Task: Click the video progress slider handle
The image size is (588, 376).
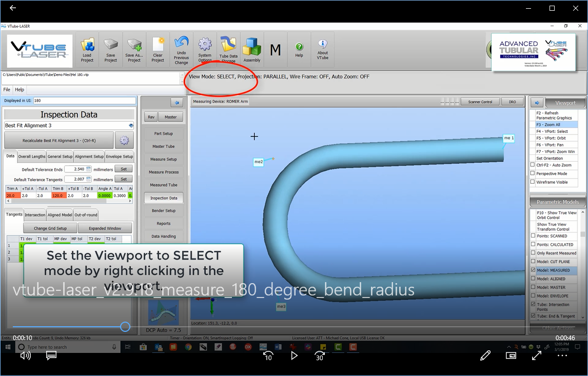Action: (x=125, y=327)
